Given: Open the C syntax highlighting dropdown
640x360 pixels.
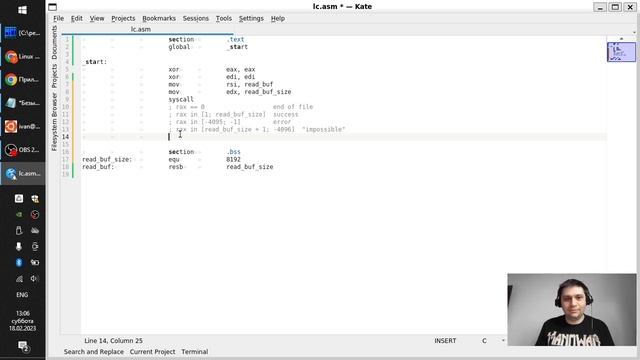Looking at the screenshot, I should pos(493,340).
